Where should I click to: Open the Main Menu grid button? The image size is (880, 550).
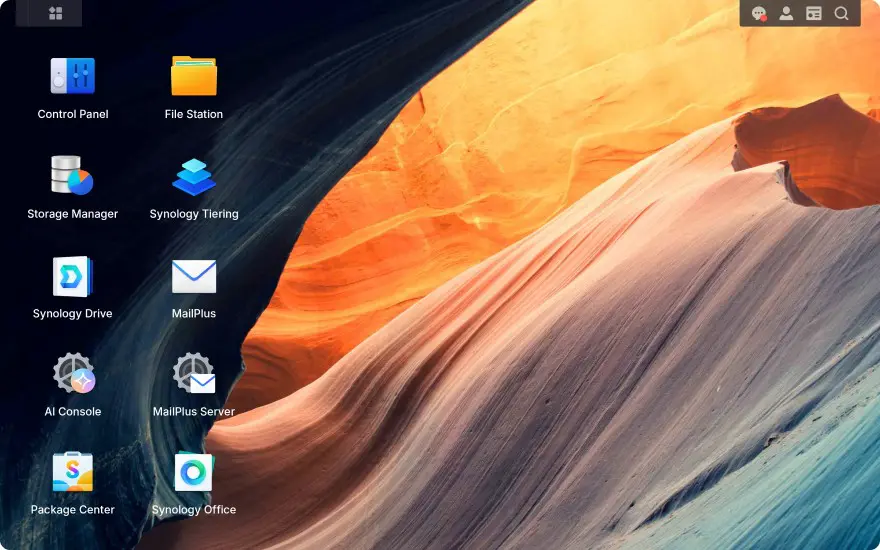[56, 13]
